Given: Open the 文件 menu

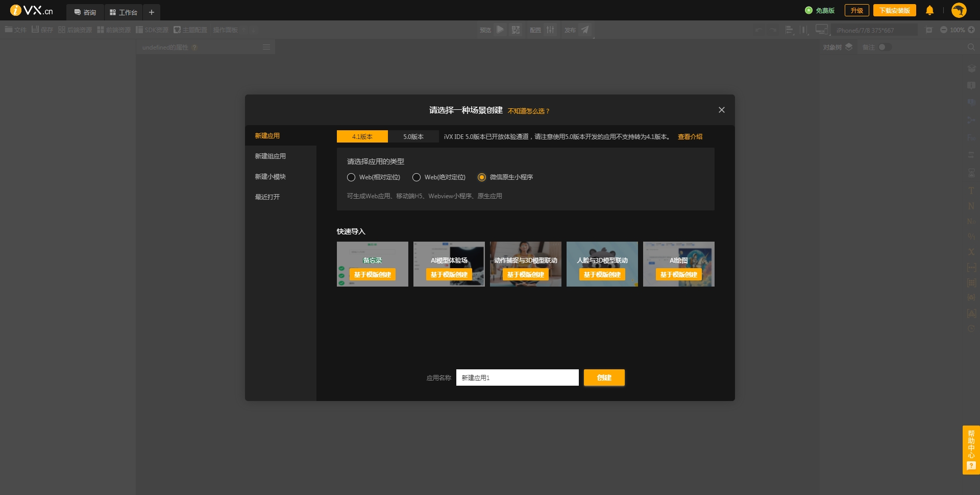Looking at the screenshot, I should [16, 30].
